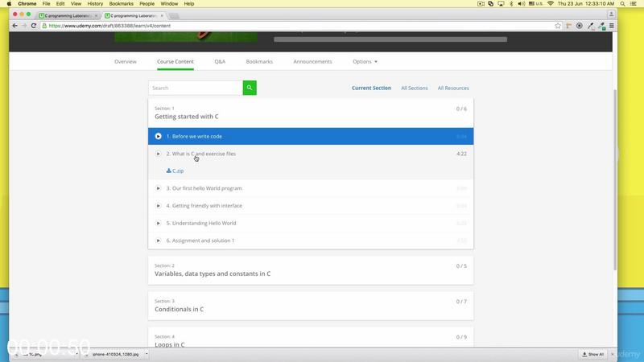The width and height of the screenshot is (644, 362).
Task: Select All Sections filter
Action: click(x=415, y=88)
